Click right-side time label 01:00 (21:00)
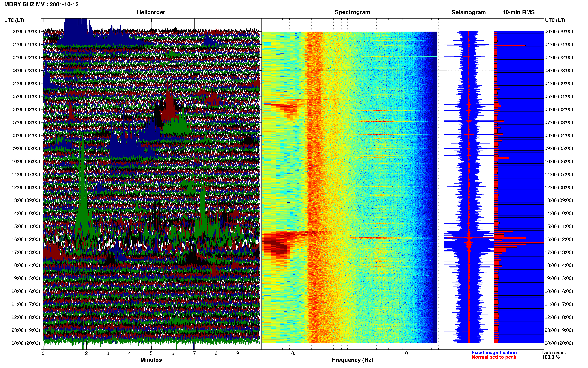 pos(559,45)
